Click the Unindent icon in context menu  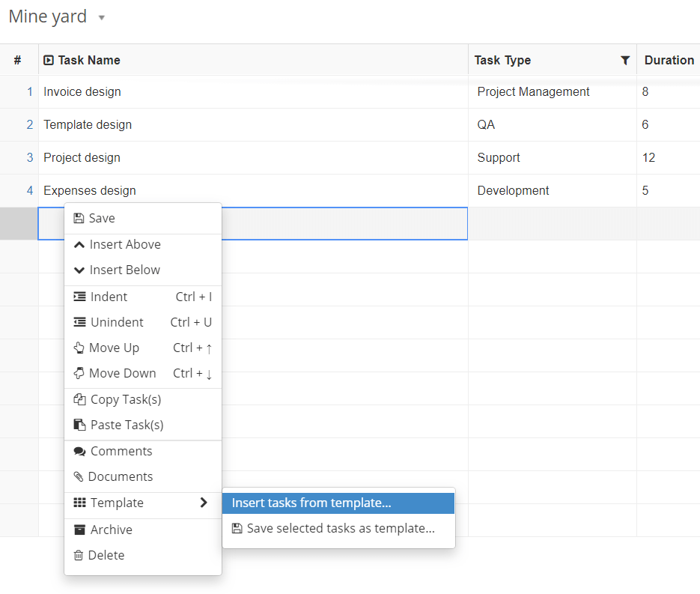point(79,322)
